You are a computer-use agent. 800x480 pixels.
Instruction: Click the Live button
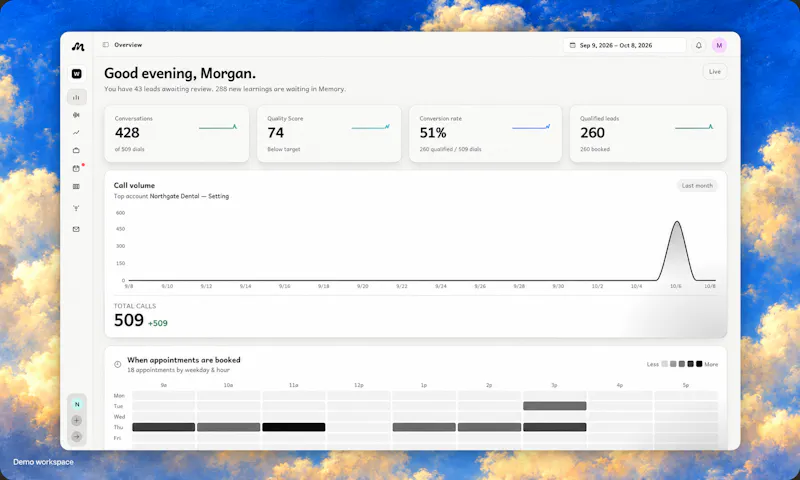[x=714, y=71]
